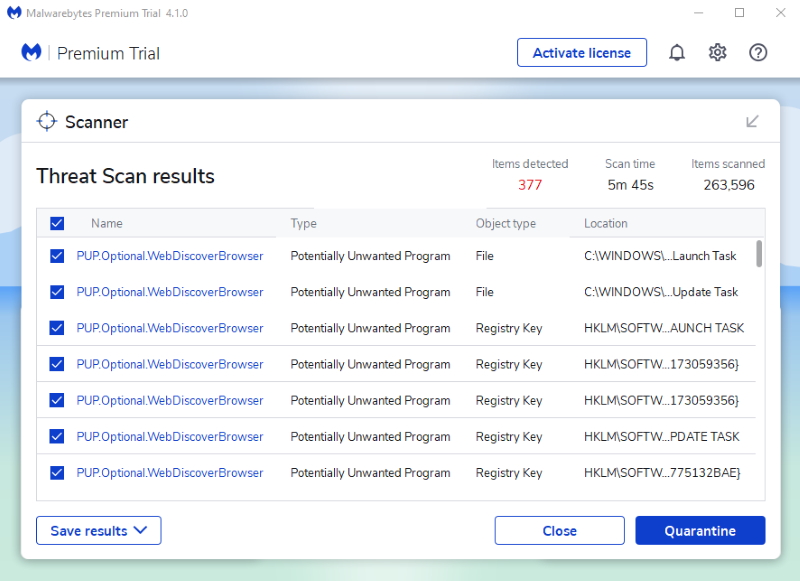Image resolution: width=800 pixels, height=581 pixels.
Task: Click the Activate license button
Action: click(581, 53)
